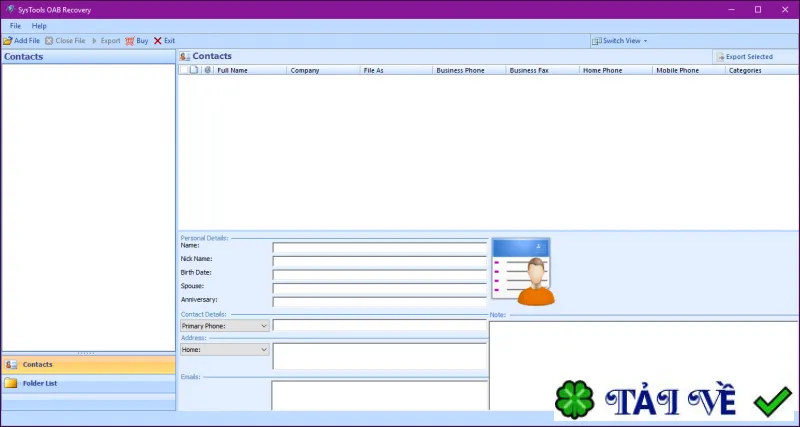Click the Folder List folder icon
This screenshot has height=427, width=800.
tap(11, 383)
